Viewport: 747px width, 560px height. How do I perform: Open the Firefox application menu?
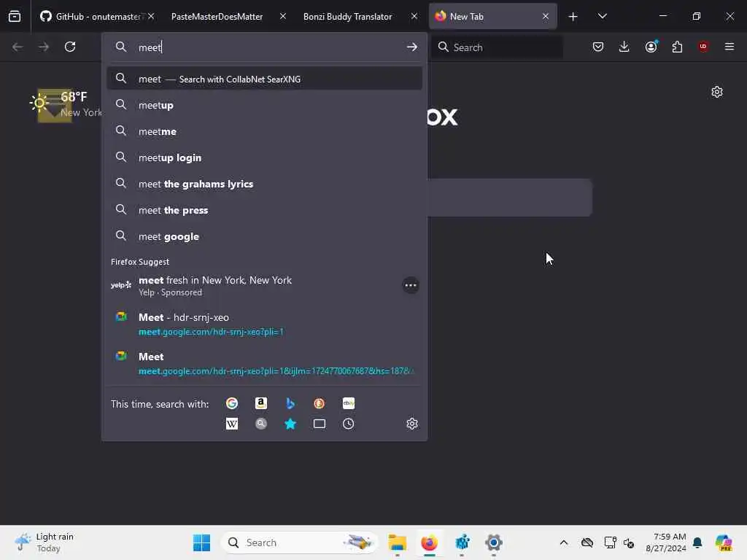[x=729, y=47]
